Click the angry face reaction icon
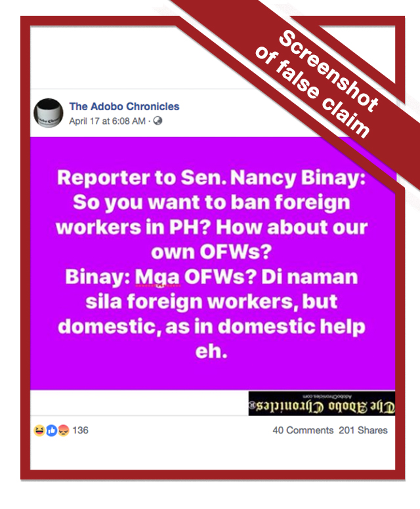Image resolution: width=420 pixels, height=509 pixels. coord(64,430)
